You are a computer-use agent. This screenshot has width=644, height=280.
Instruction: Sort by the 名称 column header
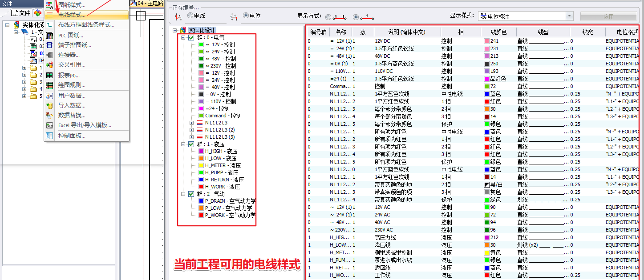coord(340,32)
